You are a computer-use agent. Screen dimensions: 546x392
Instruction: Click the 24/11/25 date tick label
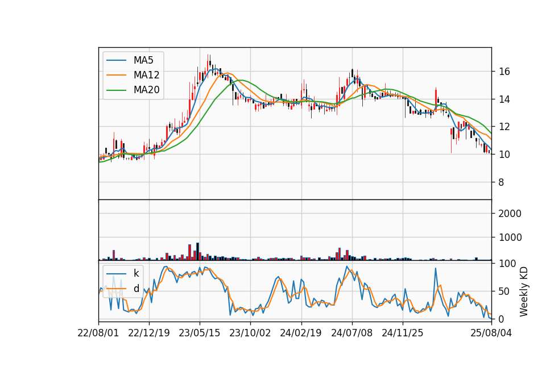coord(403,333)
